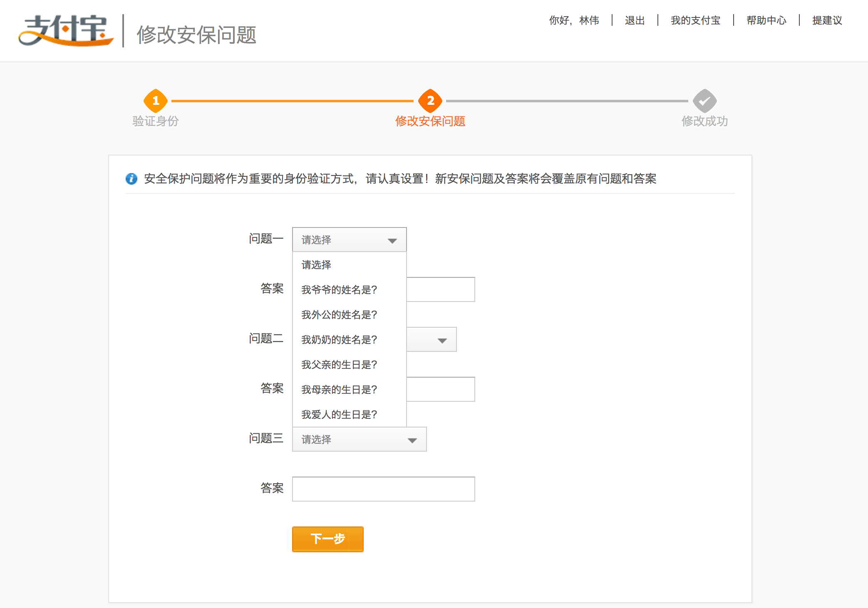Expand the 问题二 dropdown arrow
868x608 pixels.
[x=442, y=340]
